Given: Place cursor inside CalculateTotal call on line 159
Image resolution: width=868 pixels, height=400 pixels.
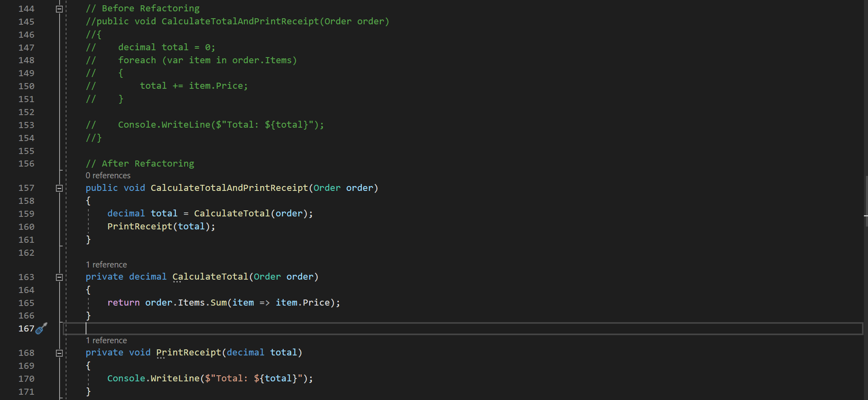Looking at the screenshot, I should pyautogui.click(x=233, y=213).
